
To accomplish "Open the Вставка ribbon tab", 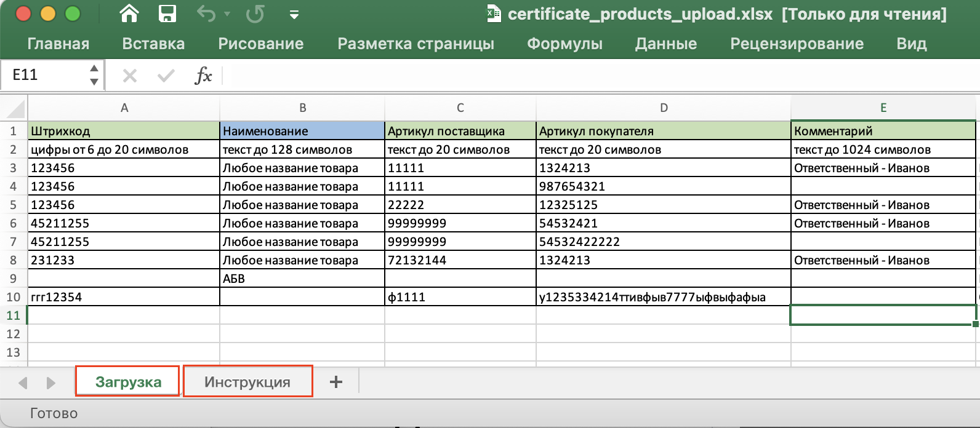I will [x=153, y=44].
